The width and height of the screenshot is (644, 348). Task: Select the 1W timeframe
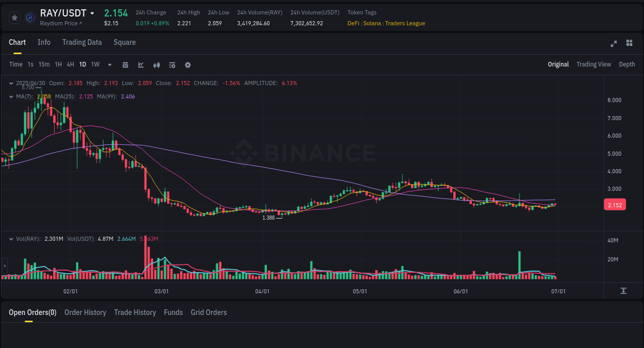(95, 64)
